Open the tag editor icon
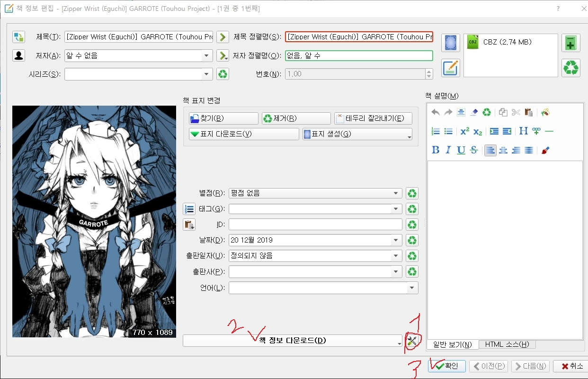 189,209
